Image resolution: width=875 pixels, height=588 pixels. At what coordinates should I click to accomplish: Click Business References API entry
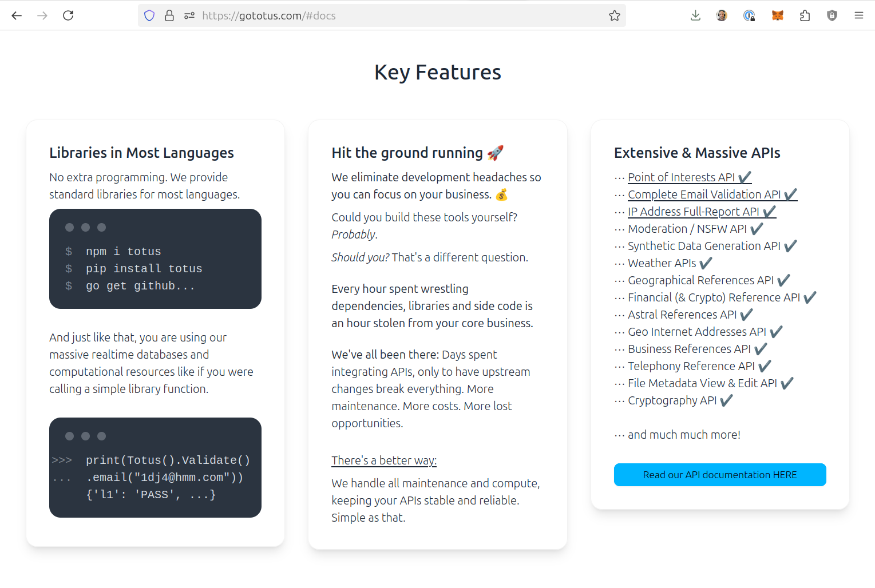tap(697, 349)
